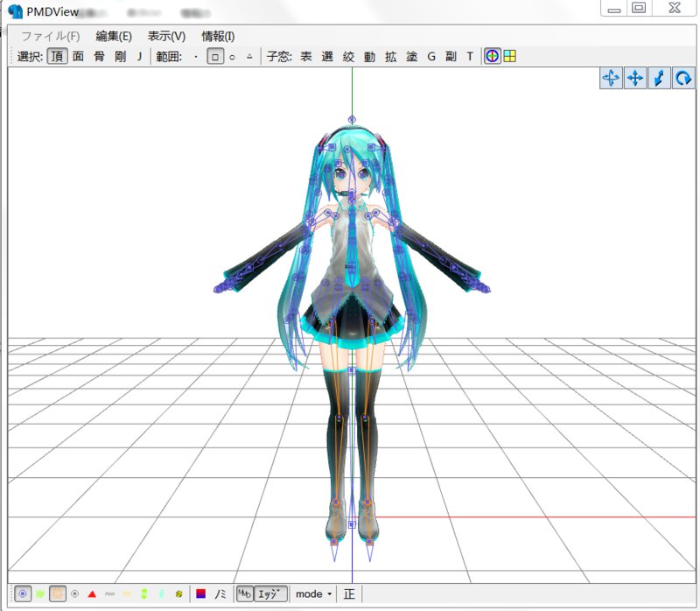Toggle the エッジ edge display button

click(x=269, y=594)
